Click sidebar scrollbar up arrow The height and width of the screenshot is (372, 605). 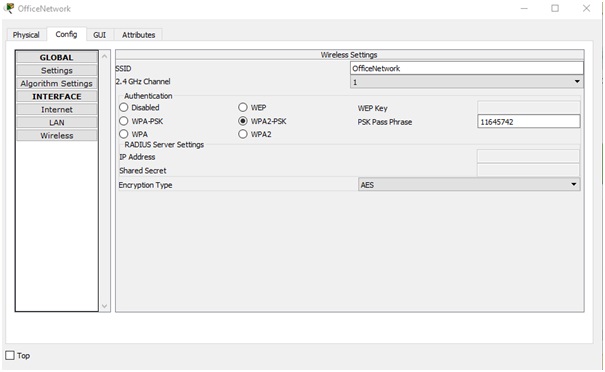105,56
